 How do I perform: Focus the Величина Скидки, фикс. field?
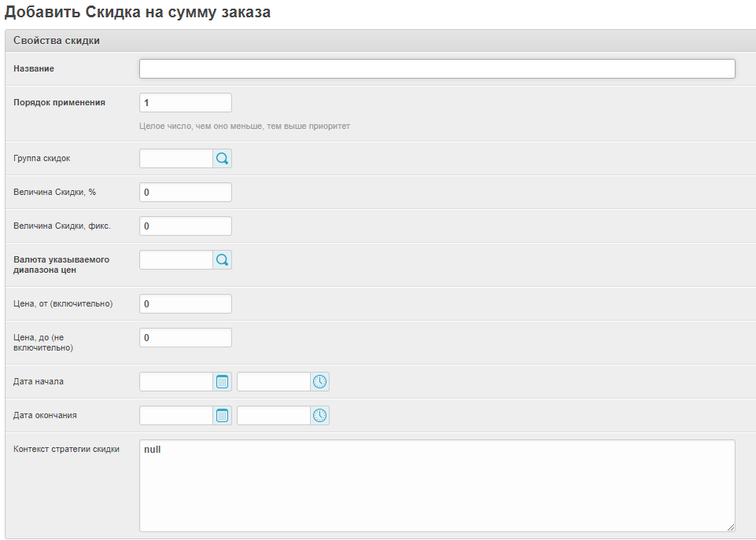[186, 226]
